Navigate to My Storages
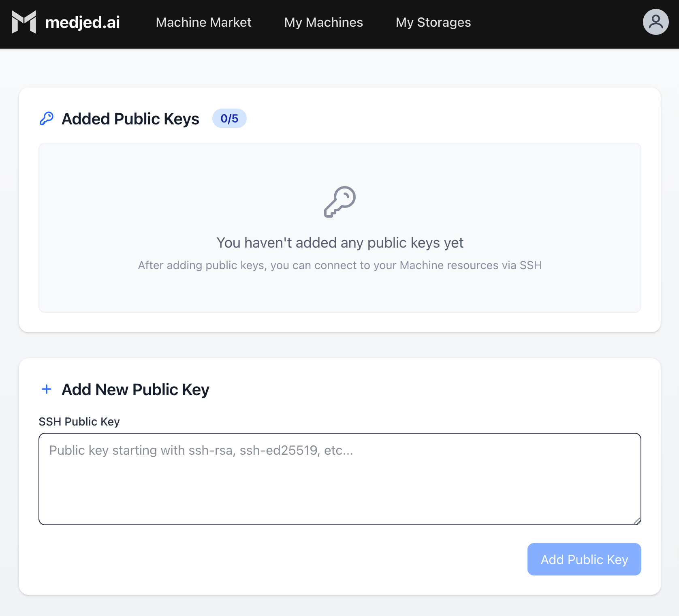This screenshot has width=679, height=616. pyautogui.click(x=433, y=23)
